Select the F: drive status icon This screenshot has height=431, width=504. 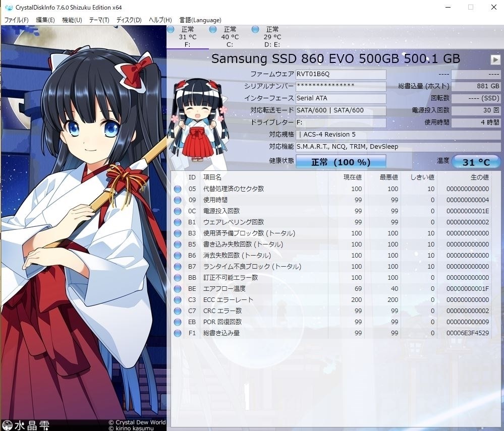pyautogui.click(x=171, y=30)
